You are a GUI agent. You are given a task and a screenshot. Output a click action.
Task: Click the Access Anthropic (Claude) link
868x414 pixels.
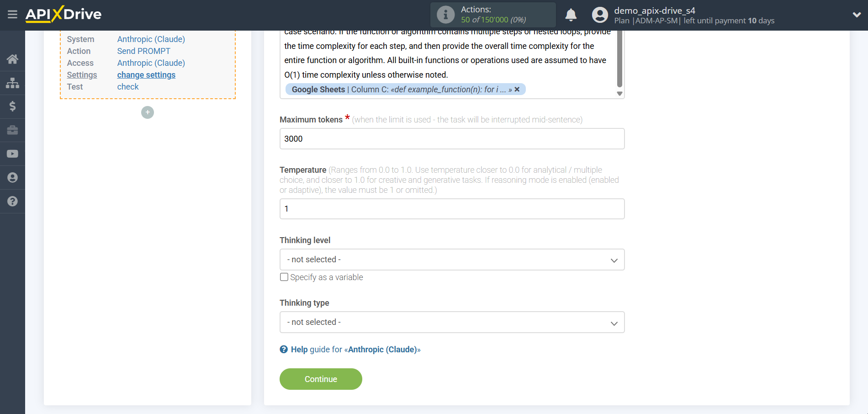point(151,63)
